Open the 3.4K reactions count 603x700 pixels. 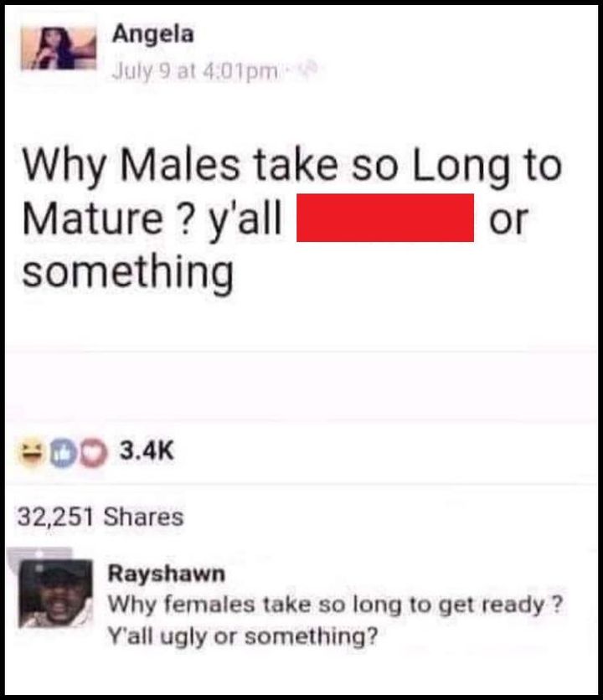pyautogui.click(x=147, y=450)
